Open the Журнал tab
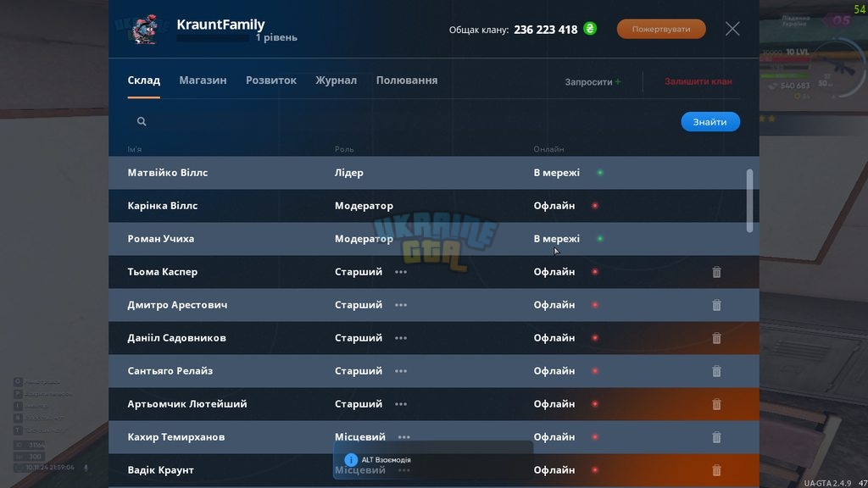Image resolution: width=868 pixels, height=488 pixels. pyautogui.click(x=336, y=80)
